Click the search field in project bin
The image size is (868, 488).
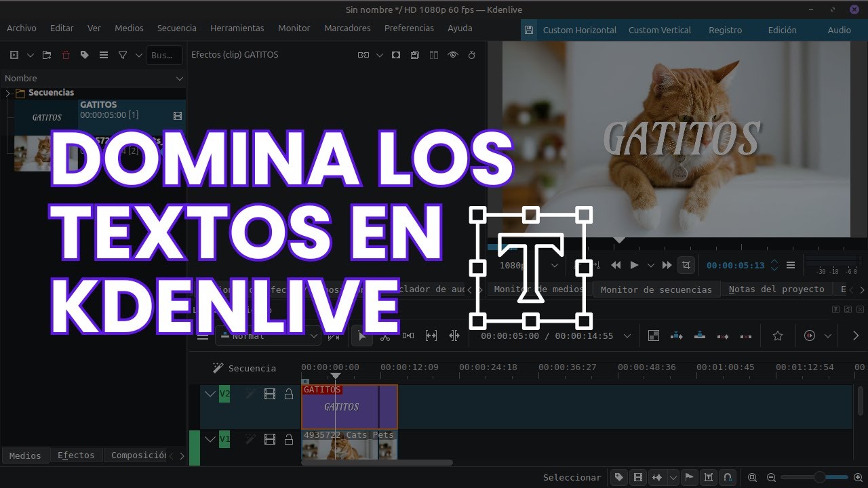(x=164, y=55)
